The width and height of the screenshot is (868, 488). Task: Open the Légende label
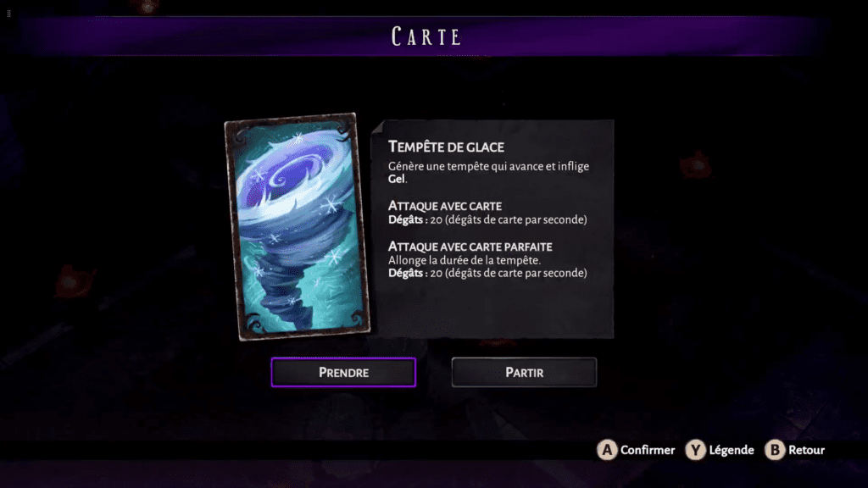732,450
